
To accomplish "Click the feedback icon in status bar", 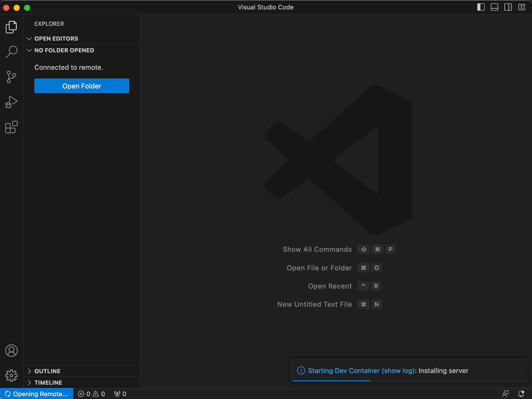I will [505, 394].
